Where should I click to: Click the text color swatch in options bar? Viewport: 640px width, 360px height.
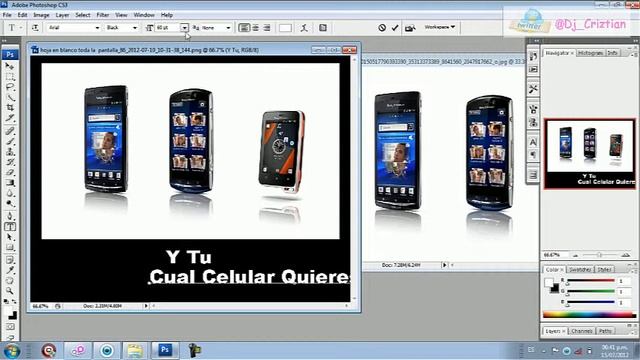click(285, 28)
